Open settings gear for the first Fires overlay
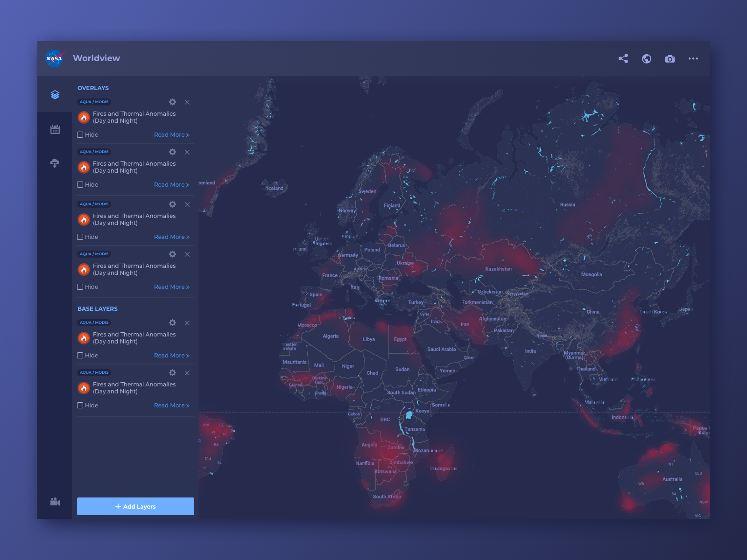 [x=172, y=102]
